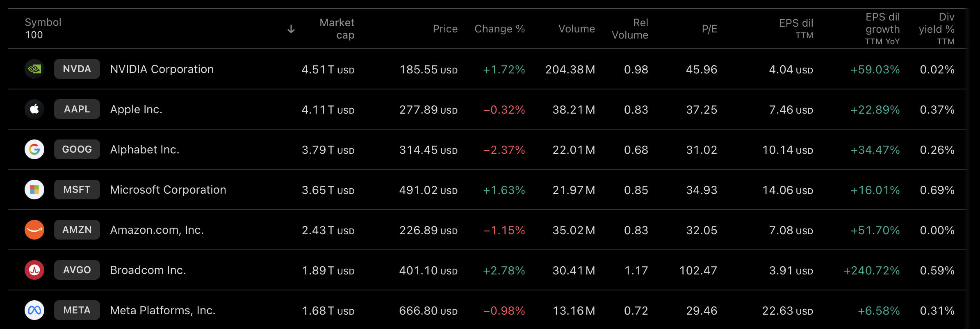The image size is (980, 329).
Task: Open the Microsoft Corporation link
Action: click(168, 190)
